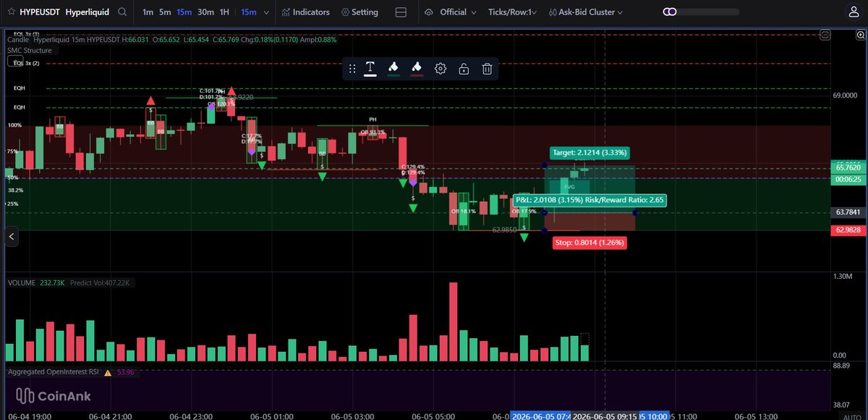The image size is (868, 420).
Task: Pick the teal fill color swatch tool
Action: click(x=393, y=69)
